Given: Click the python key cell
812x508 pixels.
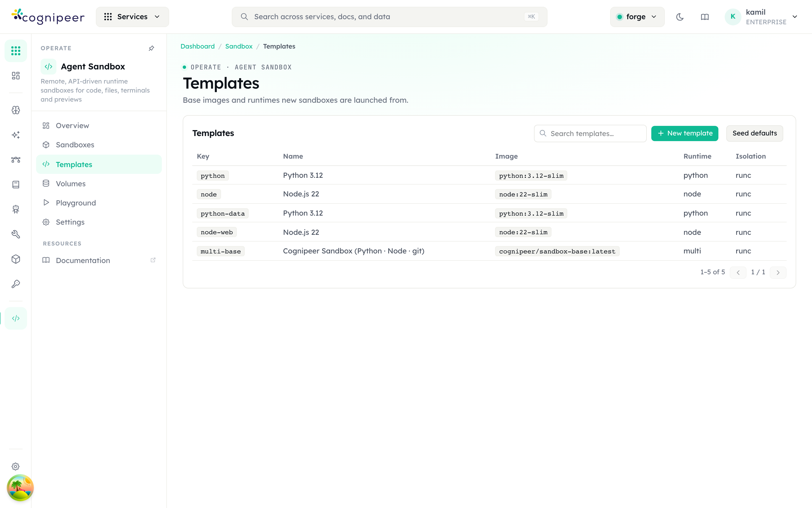Looking at the screenshot, I should click(213, 176).
